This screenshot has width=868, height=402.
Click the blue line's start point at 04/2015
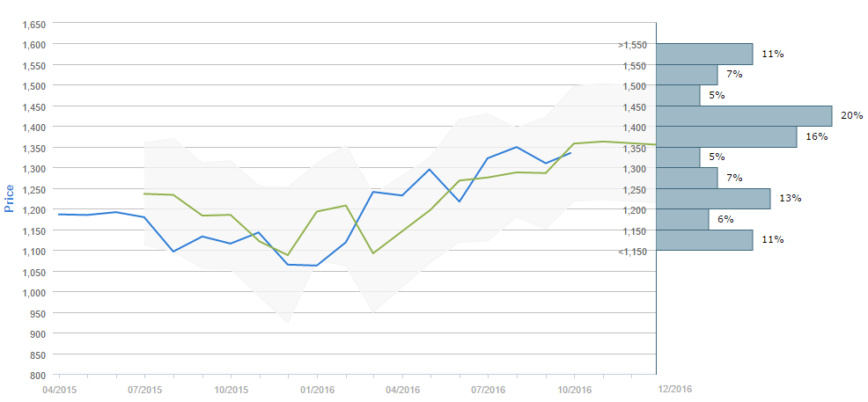(59, 214)
